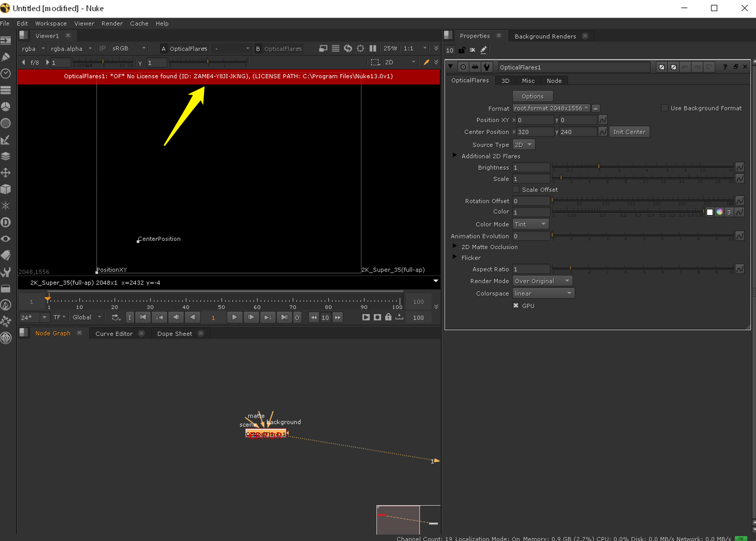Click the Brightness slider track
The image size is (756, 541).
tap(643, 167)
